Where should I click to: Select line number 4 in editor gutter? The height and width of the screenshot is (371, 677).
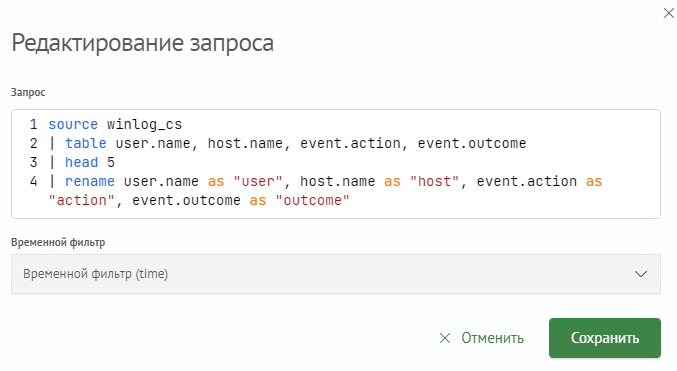(33, 181)
